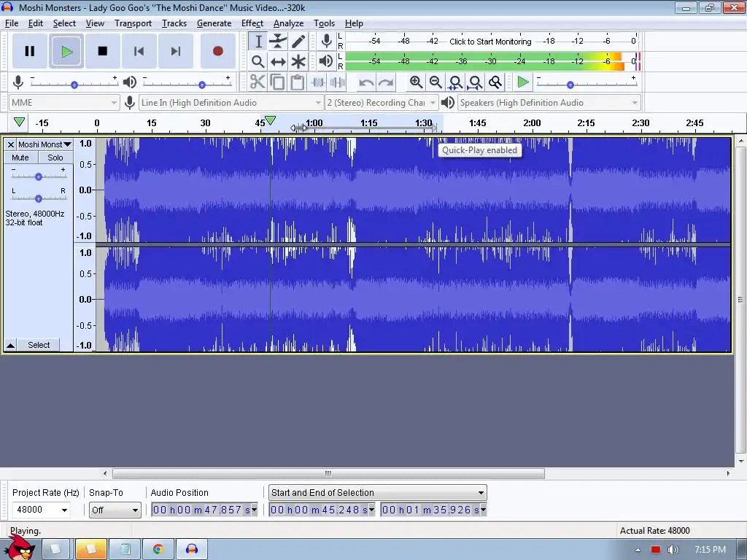Click the Copy icon
Viewport: 747px width, 560px height.
tap(277, 82)
